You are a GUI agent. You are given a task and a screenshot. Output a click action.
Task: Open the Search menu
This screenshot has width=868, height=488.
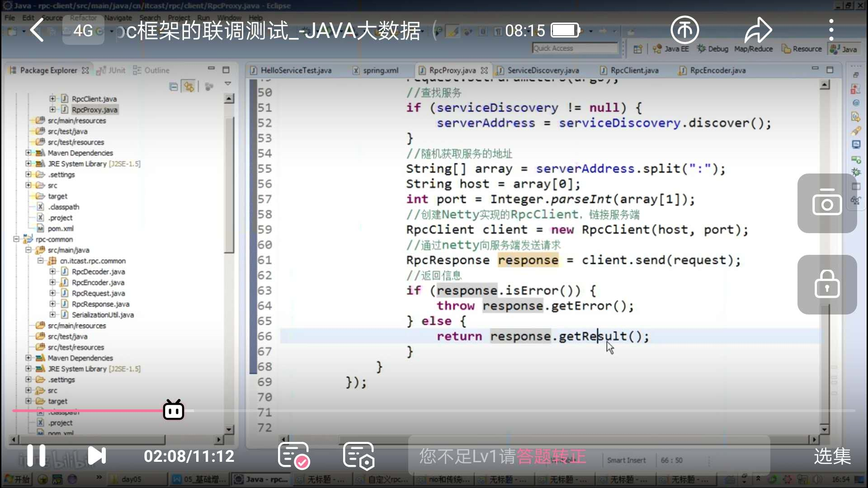click(x=150, y=18)
